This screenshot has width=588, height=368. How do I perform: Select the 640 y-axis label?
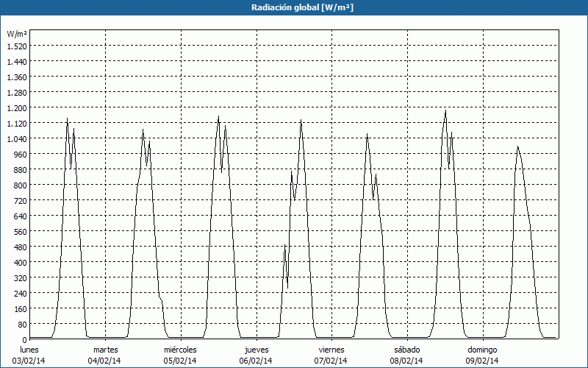pyautogui.click(x=21, y=216)
